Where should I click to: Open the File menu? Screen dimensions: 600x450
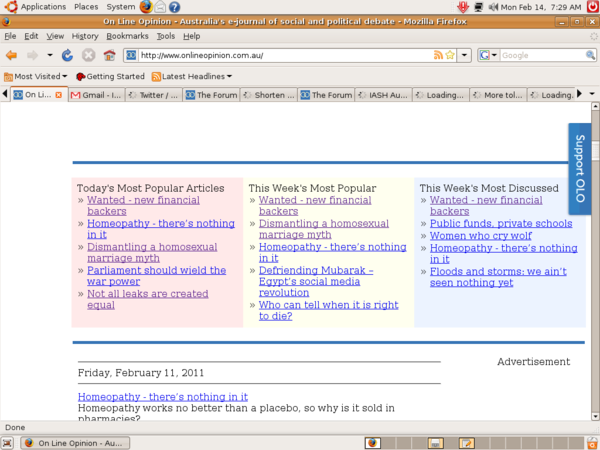(10, 36)
